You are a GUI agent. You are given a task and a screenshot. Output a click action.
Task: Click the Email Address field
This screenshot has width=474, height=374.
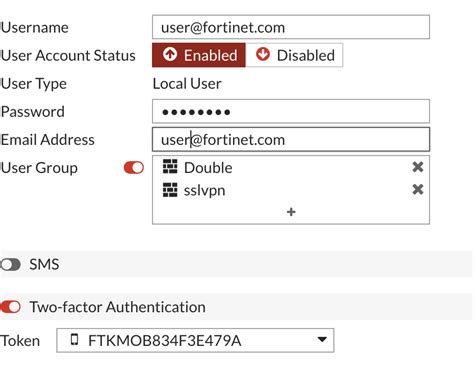point(291,139)
